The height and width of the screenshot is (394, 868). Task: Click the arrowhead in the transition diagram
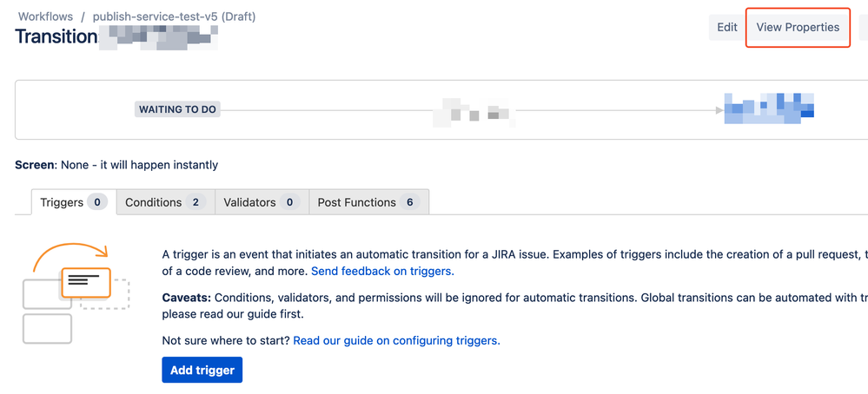tap(719, 110)
